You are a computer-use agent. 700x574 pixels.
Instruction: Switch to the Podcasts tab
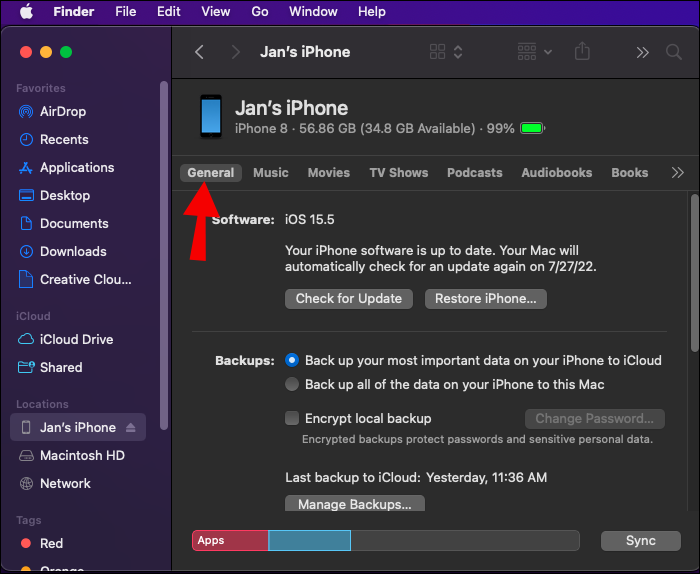475,173
